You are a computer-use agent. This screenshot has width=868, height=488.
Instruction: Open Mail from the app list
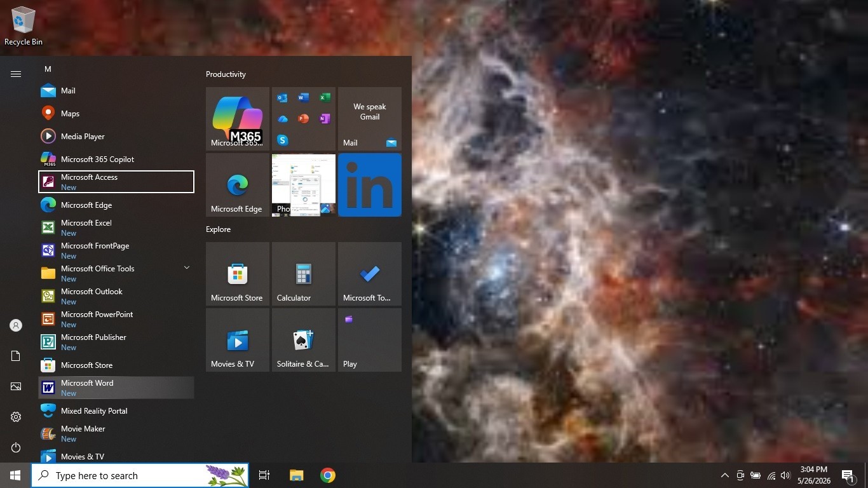coord(116,91)
